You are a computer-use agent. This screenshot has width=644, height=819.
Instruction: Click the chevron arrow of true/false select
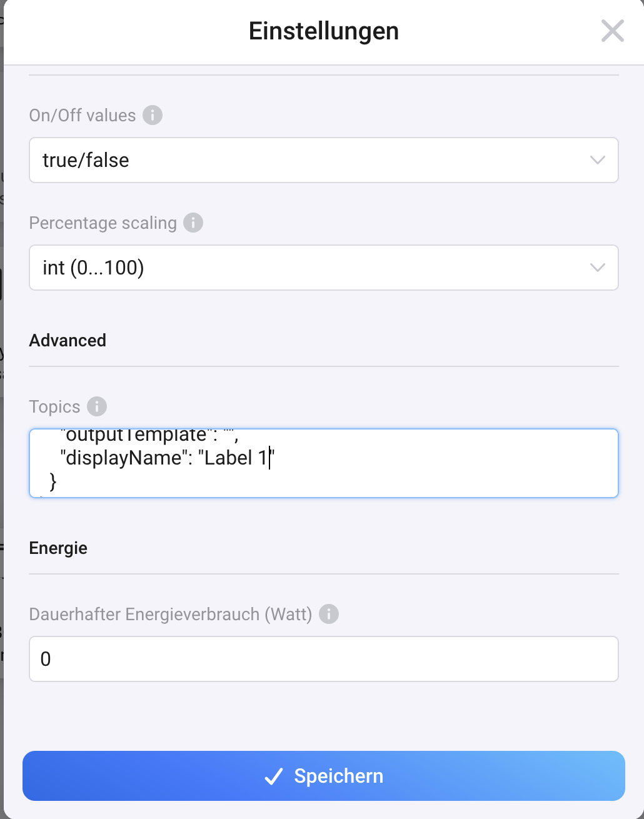(x=597, y=160)
